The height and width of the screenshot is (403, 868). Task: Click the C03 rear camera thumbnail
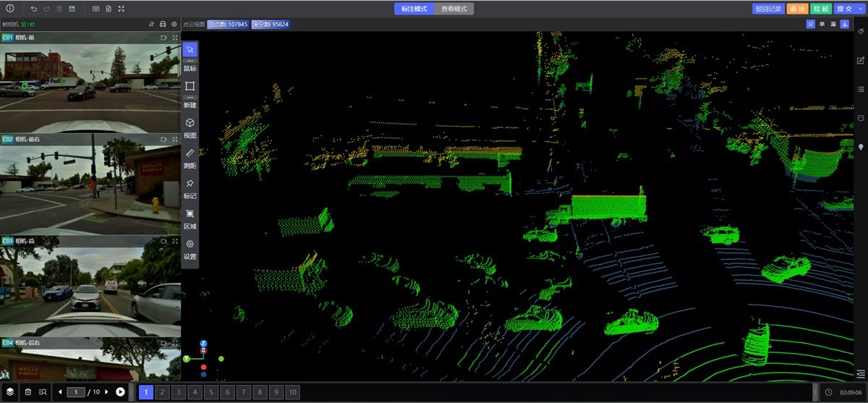(x=90, y=285)
